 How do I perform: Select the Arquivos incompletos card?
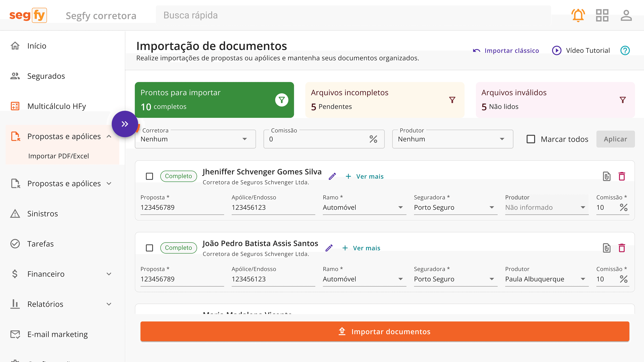click(385, 100)
